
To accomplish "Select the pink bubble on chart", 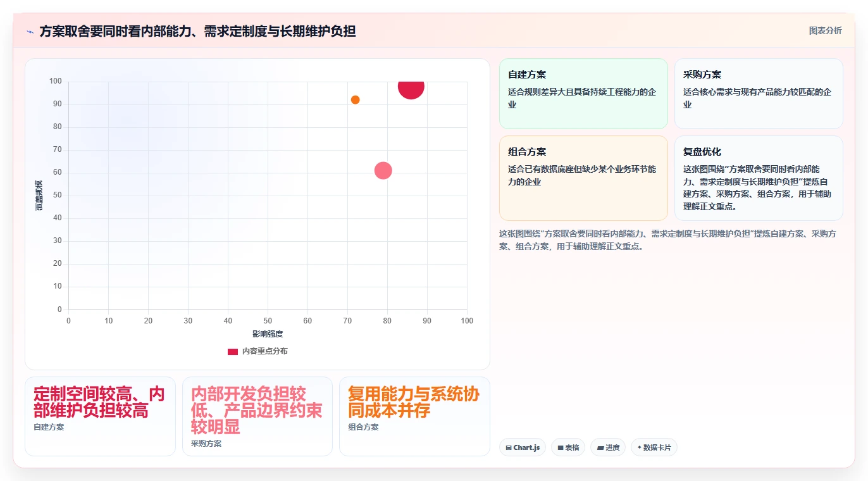I will click(383, 170).
